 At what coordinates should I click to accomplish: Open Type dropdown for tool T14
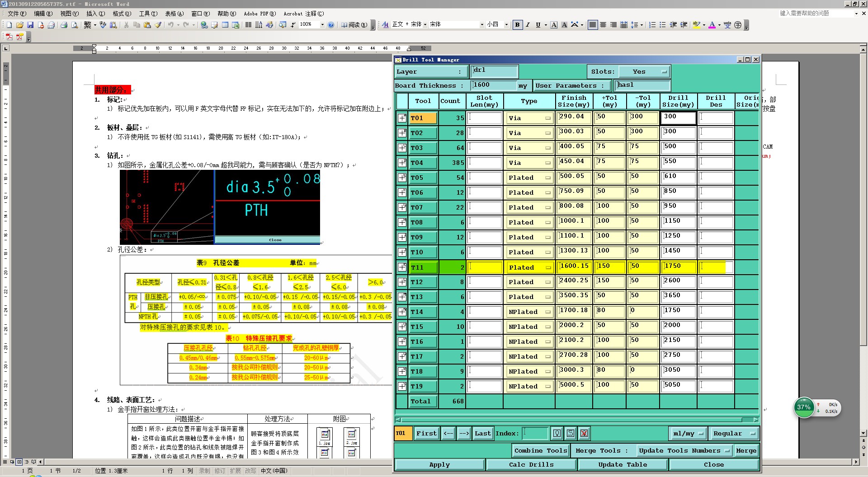529,312
